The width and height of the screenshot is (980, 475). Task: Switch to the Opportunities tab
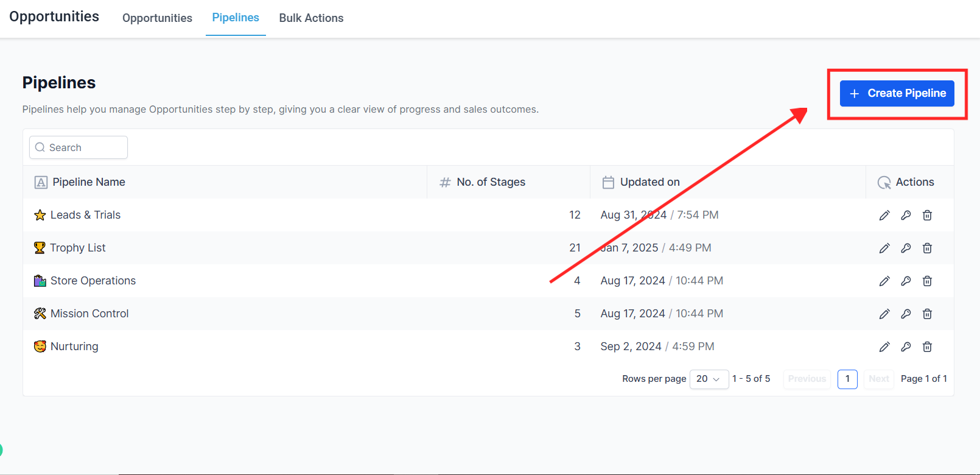coord(157,18)
